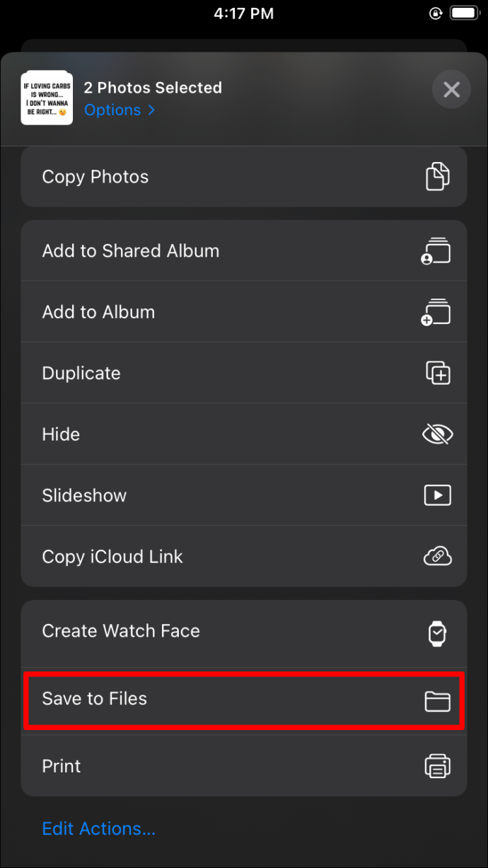Tap the printer icon

tap(437, 766)
